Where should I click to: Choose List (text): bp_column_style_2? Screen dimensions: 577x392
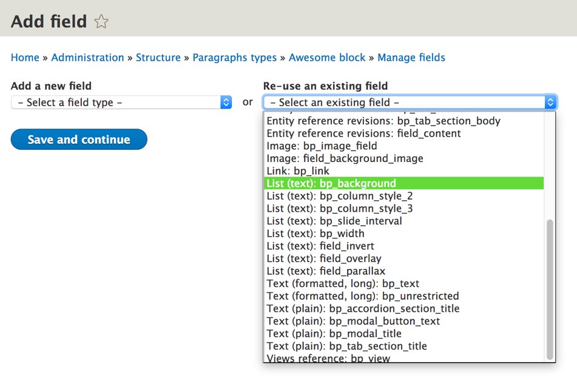403,196
